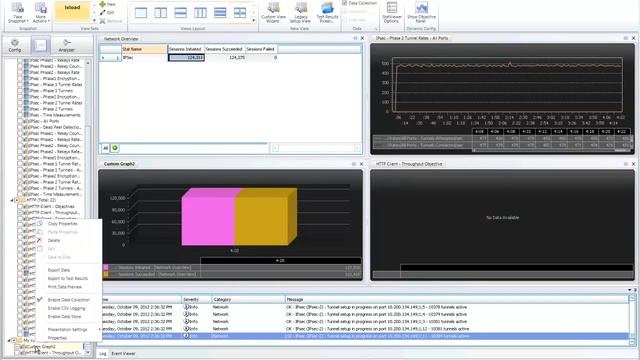Open Legacy Setup View
This screenshot has height=360, width=640.
300,12
